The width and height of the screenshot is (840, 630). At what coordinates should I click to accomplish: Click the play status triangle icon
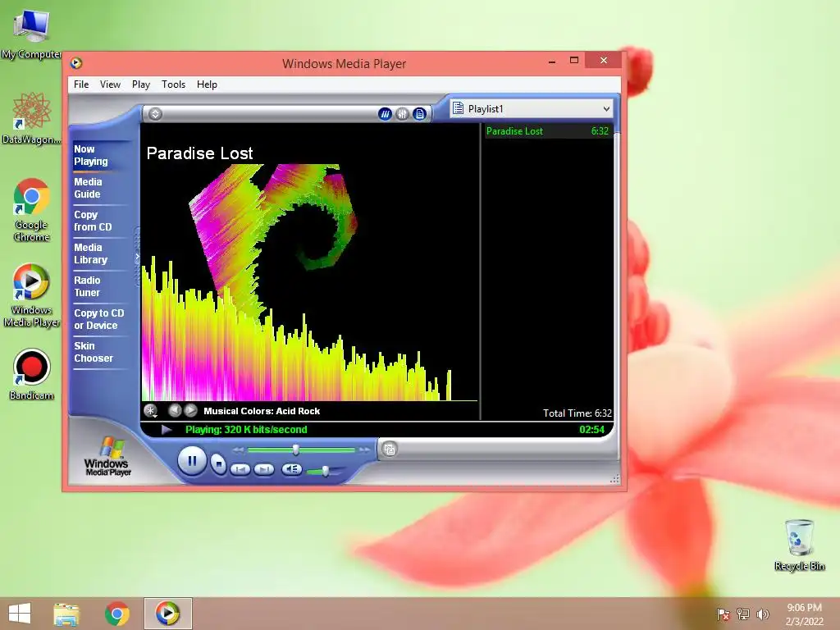[167, 430]
